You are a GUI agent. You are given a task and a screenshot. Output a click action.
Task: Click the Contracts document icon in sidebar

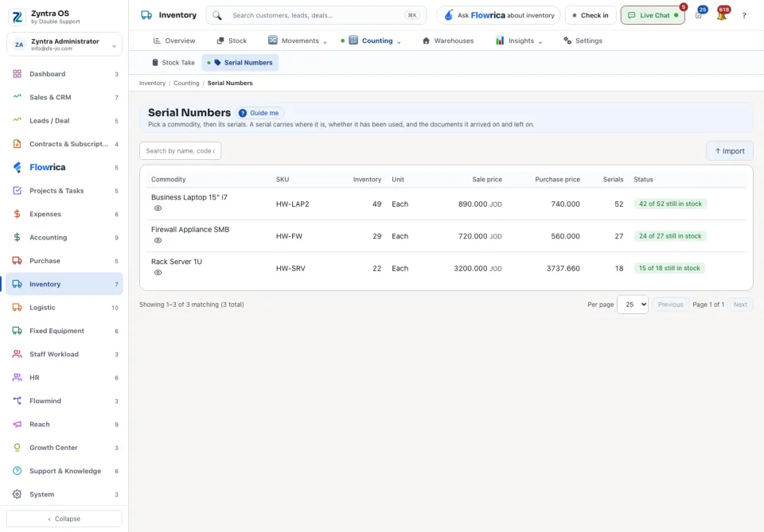coord(17,144)
